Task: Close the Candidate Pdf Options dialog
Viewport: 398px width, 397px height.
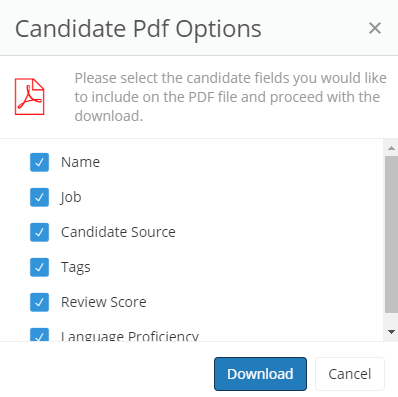Action: [x=375, y=28]
